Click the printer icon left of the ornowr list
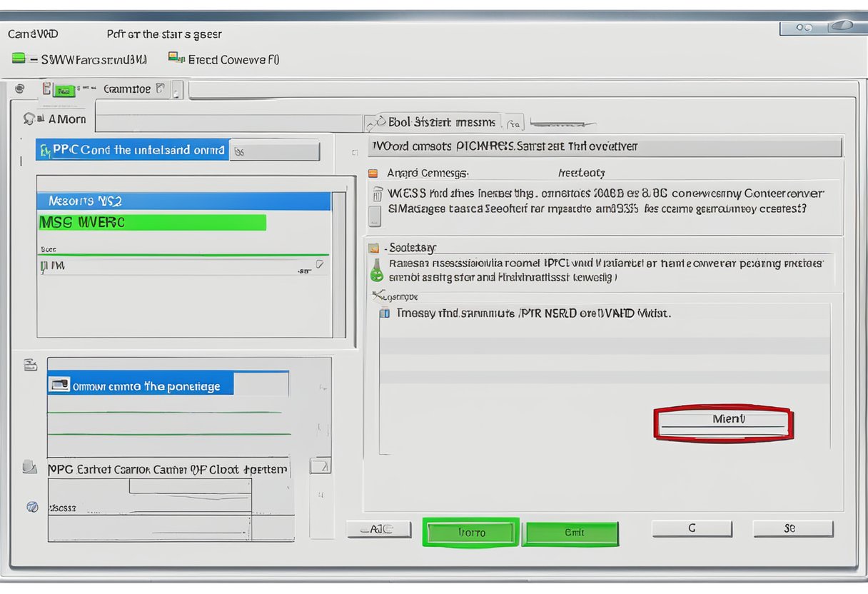 pos(31,366)
